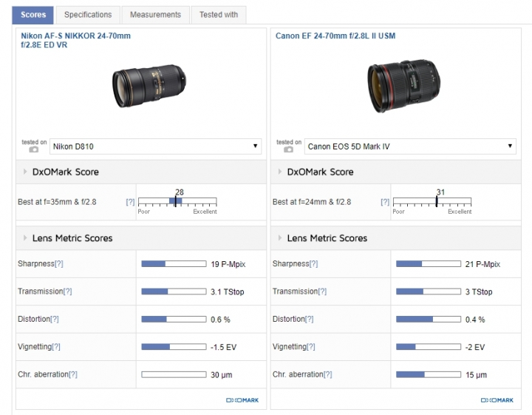This screenshot has width=532, height=415.
Task: Click the Nikon Transmission 3.1 TStop bar
Action: [174, 291]
